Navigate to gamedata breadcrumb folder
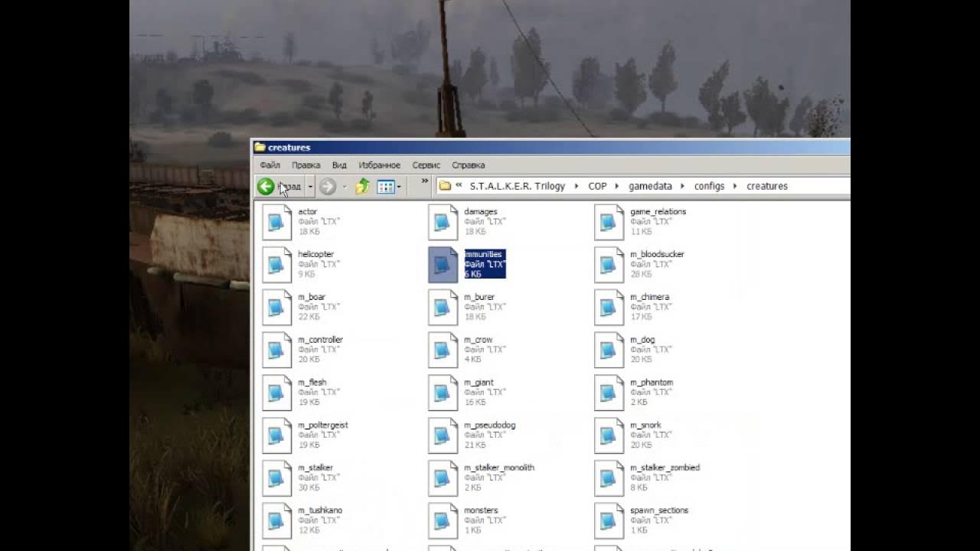980x551 pixels. coord(650,186)
